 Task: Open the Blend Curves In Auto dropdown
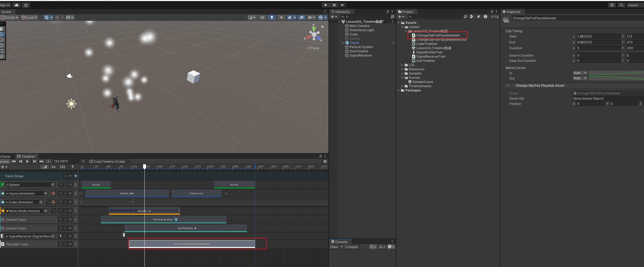click(580, 73)
